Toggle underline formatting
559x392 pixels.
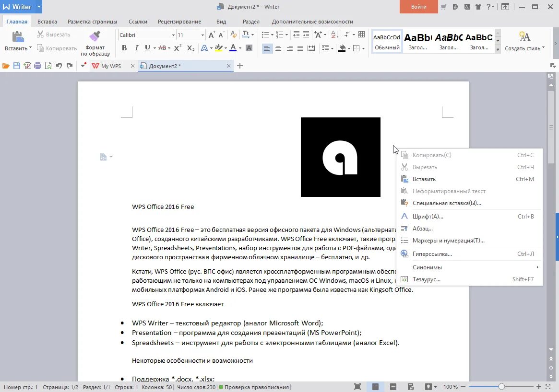pyautogui.click(x=147, y=48)
